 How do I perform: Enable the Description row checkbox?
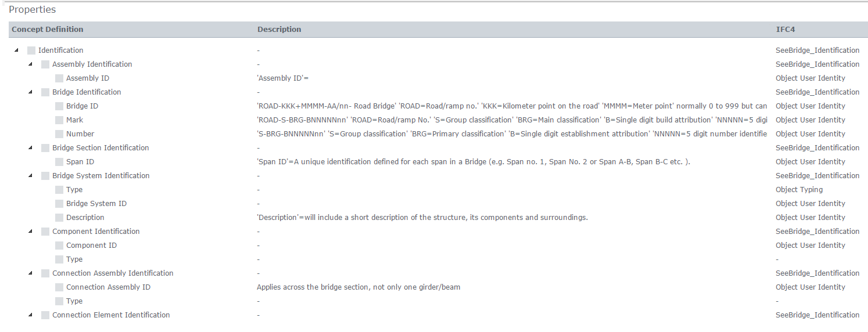[59, 218]
